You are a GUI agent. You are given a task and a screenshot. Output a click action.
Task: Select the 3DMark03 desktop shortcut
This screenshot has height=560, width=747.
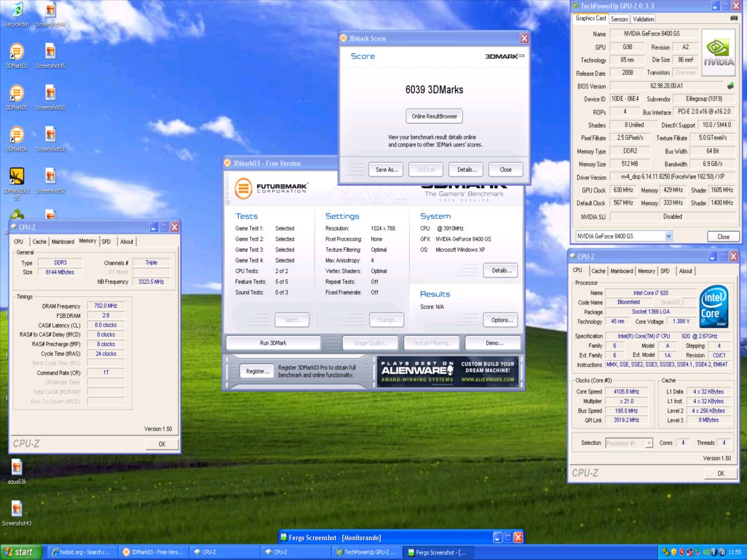17,56
